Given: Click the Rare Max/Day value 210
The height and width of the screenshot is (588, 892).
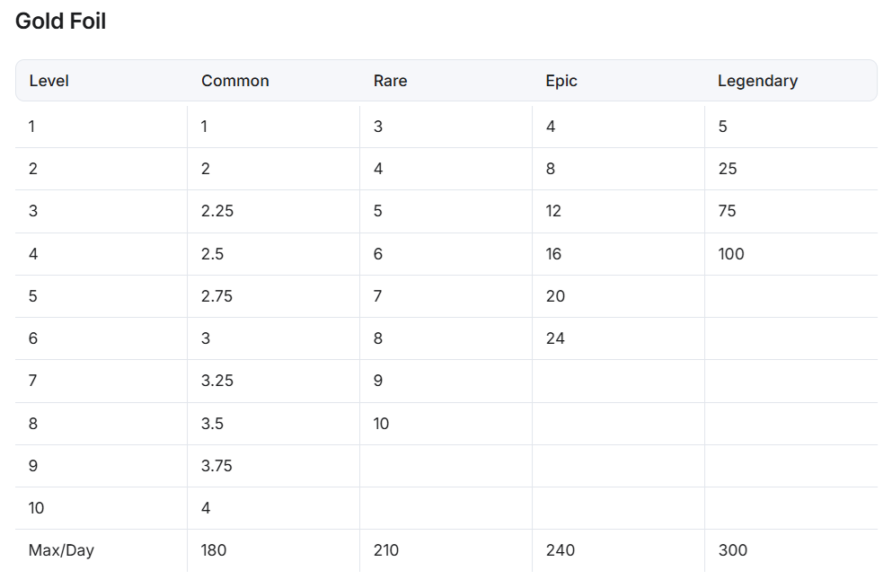Looking at the screenshot, I should click(386, 550).
